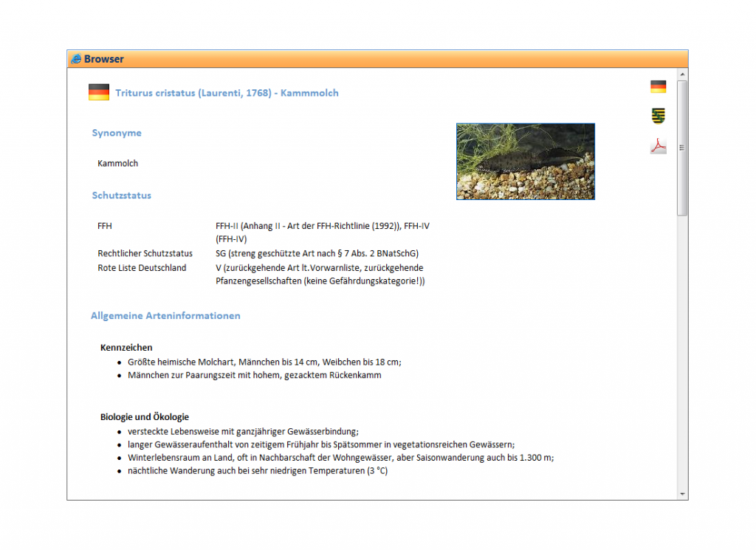The width and height of the screenshot is (756, 550).
Task: Click the 'Kennzeichen' subheading
Action: pos(126,348)
